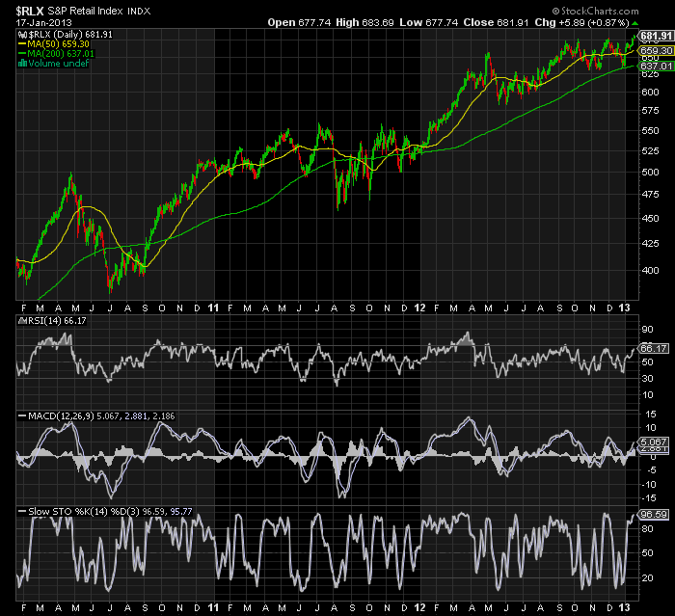The image size is (675, 616).
Task: Click the 'High 683.69' value
Action: click(364, 22)
